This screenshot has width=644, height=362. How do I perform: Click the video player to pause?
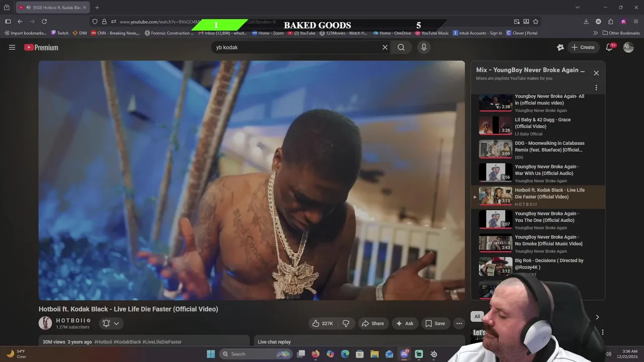coord(252,180)
